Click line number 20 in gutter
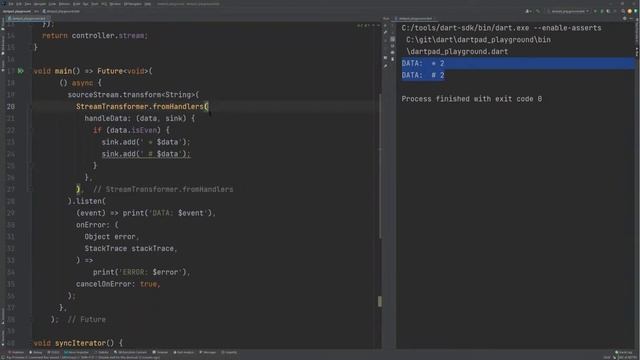 pyautogui.click(x=11, y=107)
